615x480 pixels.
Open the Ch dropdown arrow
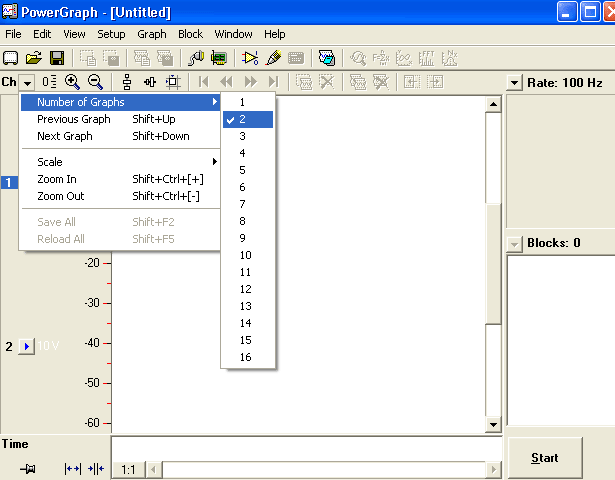tap(27, 82)
